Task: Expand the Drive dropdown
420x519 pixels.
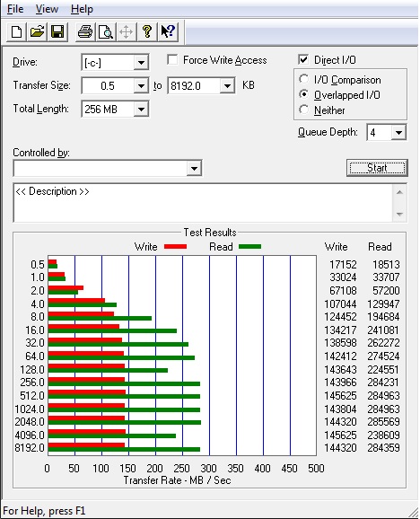Action: pos(141,62)
